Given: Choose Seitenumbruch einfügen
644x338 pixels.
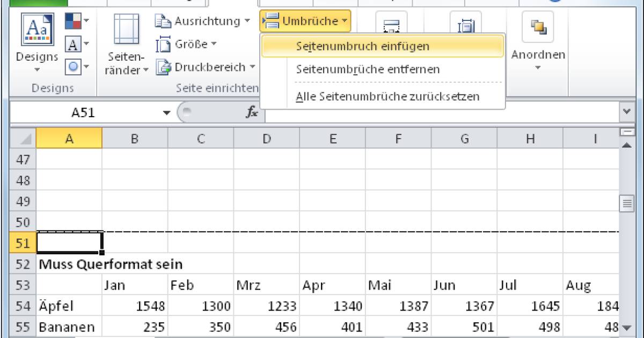Looking at the screenshot, I should [x=382, y=46].
